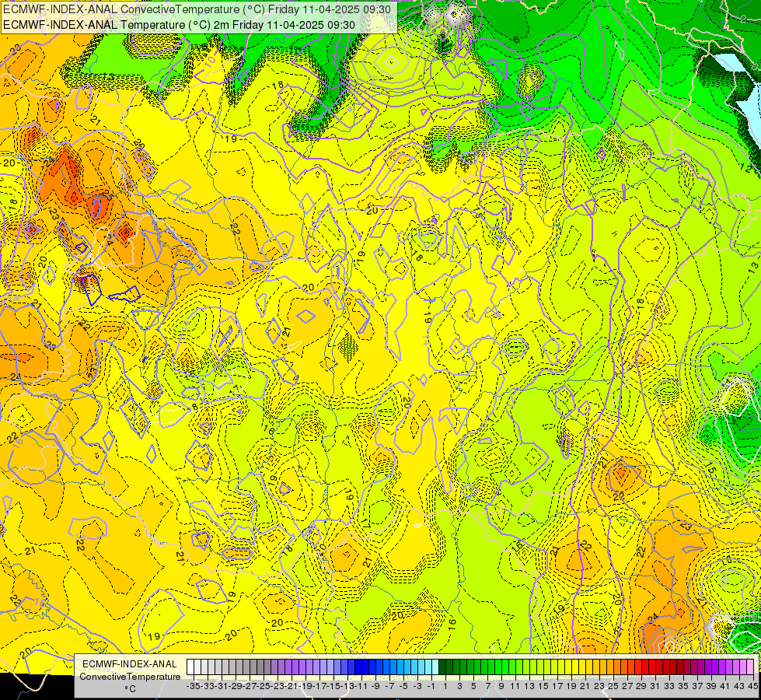
Task: Select the pink swatch above scale label 45
Action: pos(750,667)
